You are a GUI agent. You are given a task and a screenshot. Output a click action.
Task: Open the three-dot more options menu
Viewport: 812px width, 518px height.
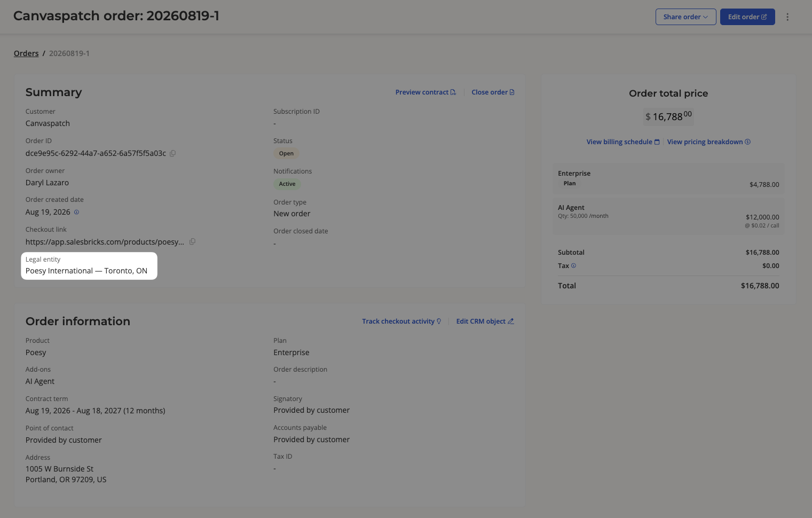coord(787,17)
